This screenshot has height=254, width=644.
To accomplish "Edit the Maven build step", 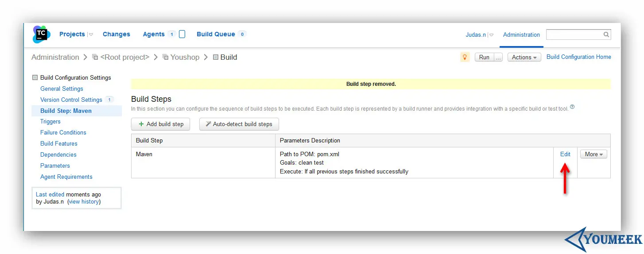I will (x=565, y=154).
